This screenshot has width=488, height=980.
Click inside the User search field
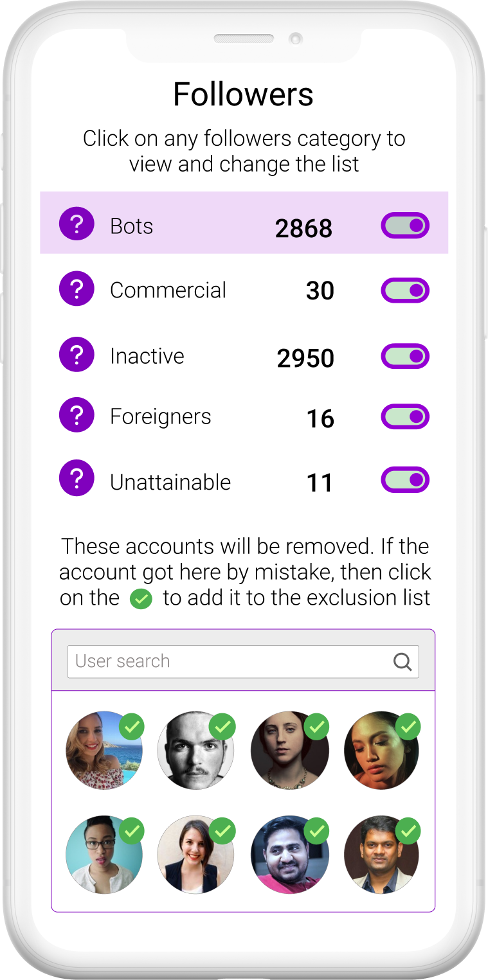tap(193, 661)
